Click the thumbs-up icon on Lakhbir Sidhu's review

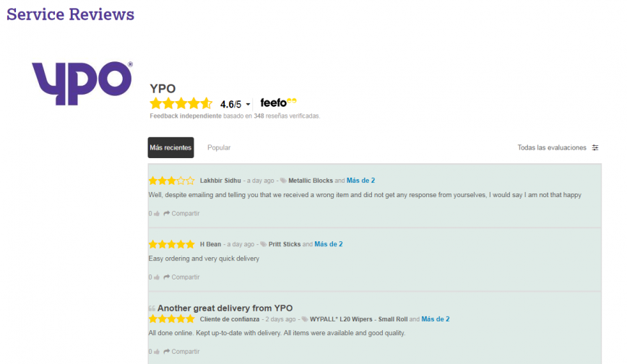(156, 214)
